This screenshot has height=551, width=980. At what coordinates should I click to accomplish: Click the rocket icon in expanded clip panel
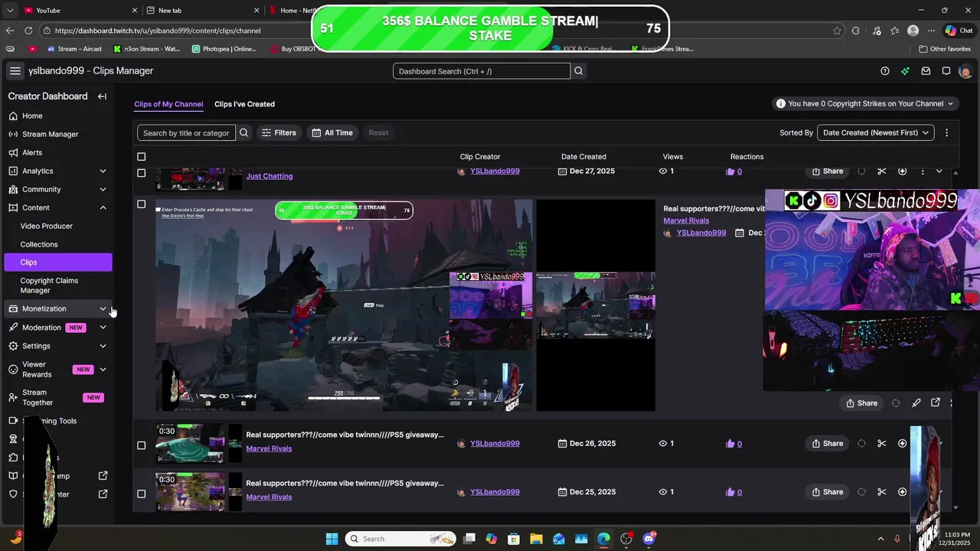(x=916, y=403)
